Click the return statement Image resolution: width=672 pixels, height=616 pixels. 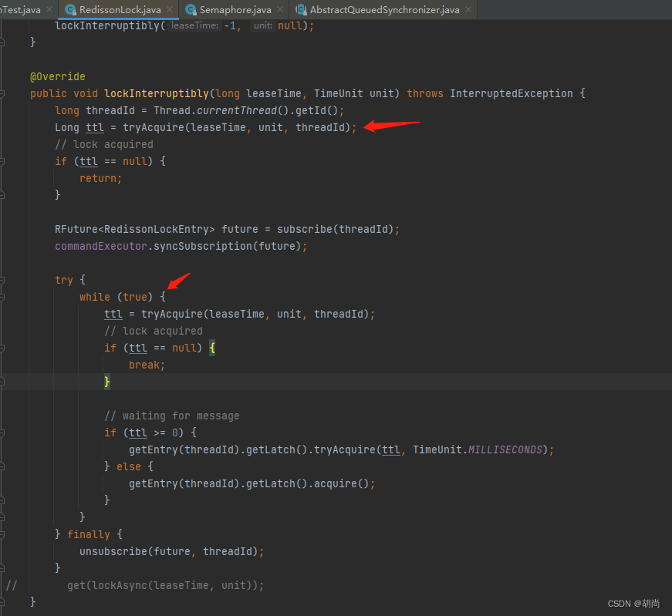pos(100,179)
